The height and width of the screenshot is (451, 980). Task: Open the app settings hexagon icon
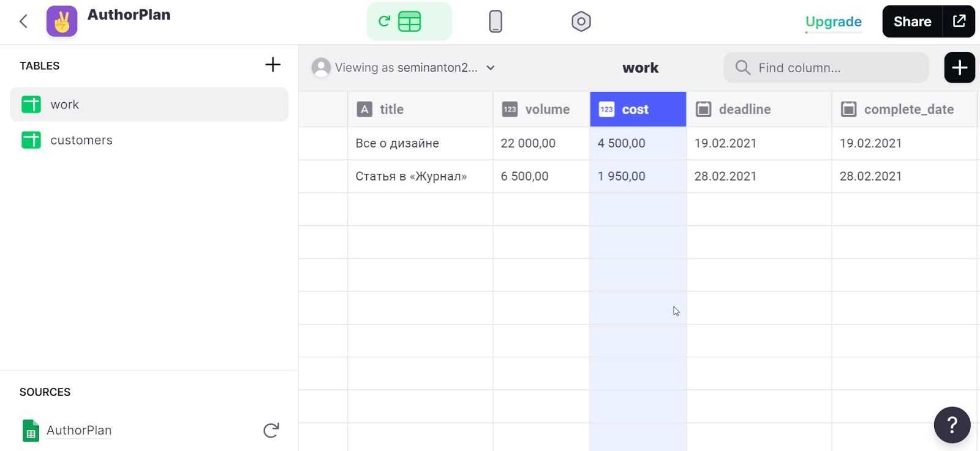581,21
